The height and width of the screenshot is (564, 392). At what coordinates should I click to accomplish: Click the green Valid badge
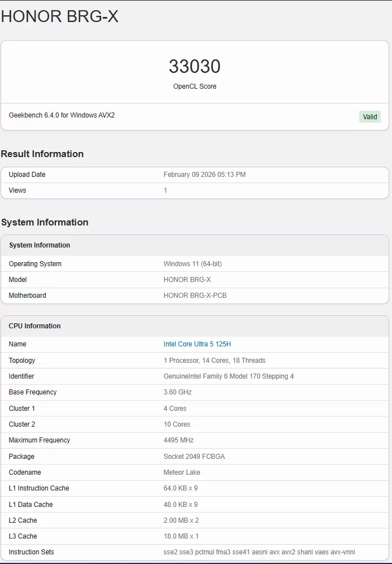[x=369, y=117]
